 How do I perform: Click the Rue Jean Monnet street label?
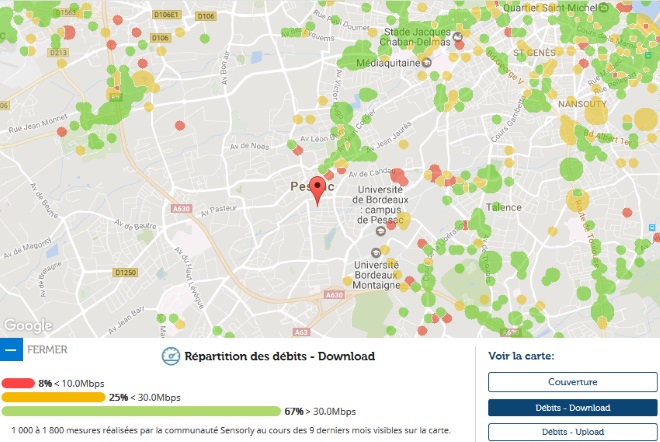38,124
